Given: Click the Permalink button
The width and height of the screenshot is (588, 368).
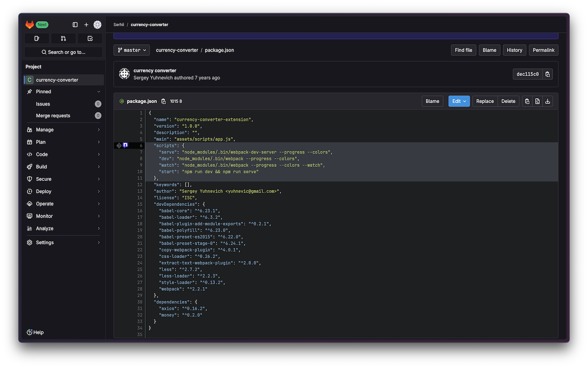Looking at the screenshot, I should pos(543,50).
